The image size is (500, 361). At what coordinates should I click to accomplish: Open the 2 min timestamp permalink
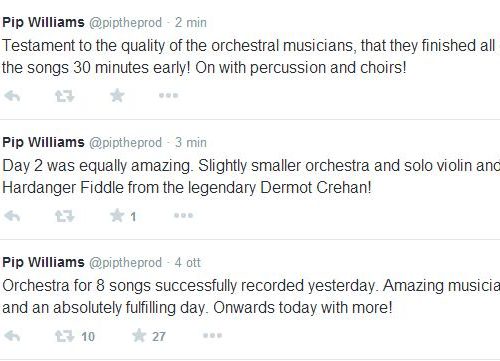(x=191, y=23)
